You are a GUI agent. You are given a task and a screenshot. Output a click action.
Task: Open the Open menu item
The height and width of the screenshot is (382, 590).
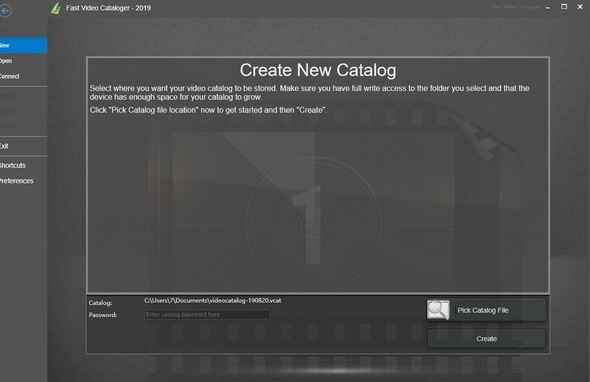(x=23, y=61)
